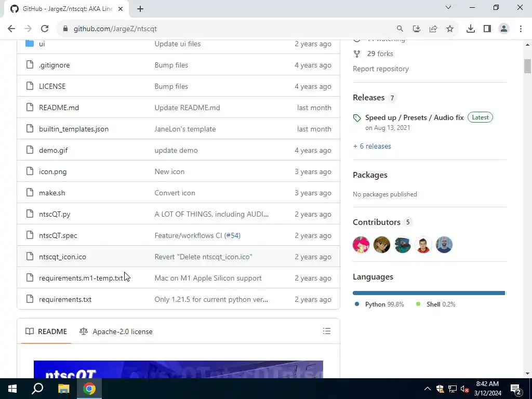Open third contributor avatar
Screen dimensions: 532x399
(x=403, y=245)
